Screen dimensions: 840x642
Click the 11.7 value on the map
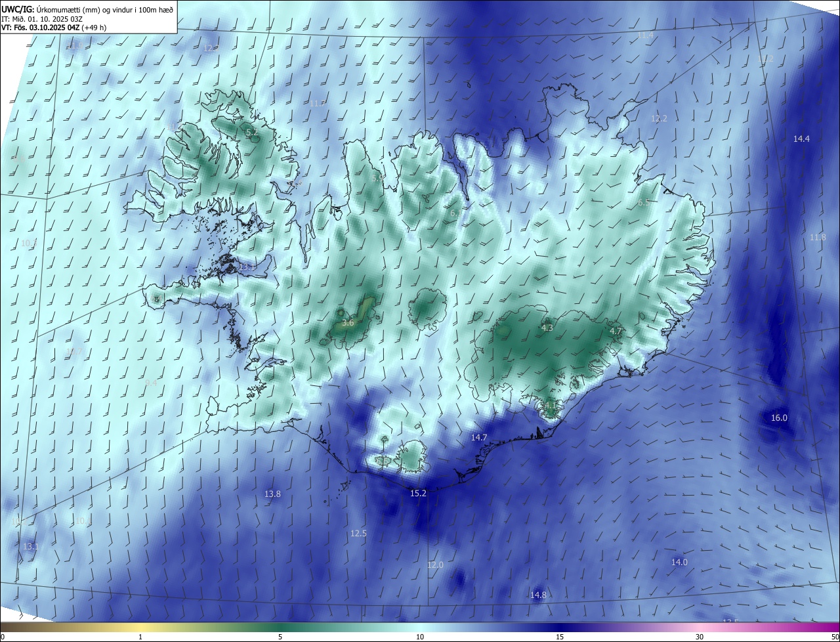[317, 104]
